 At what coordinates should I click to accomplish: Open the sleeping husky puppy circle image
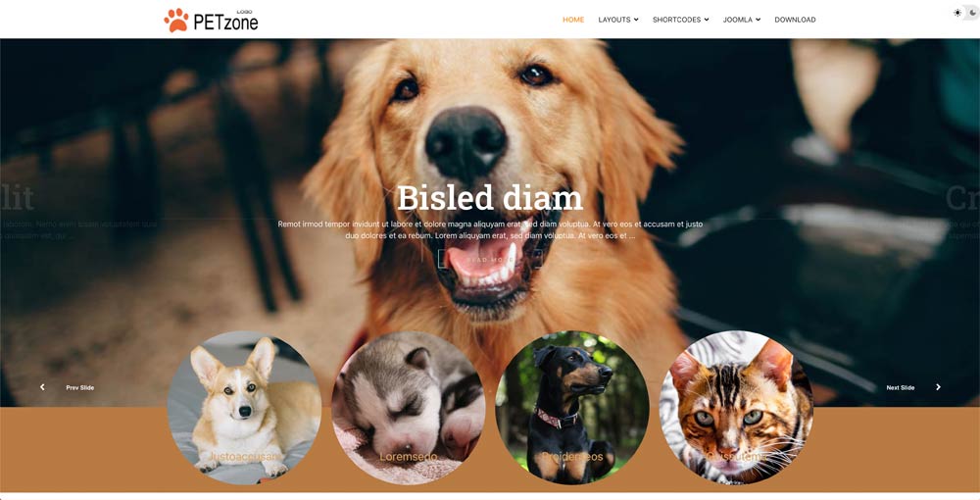point(408,408)
